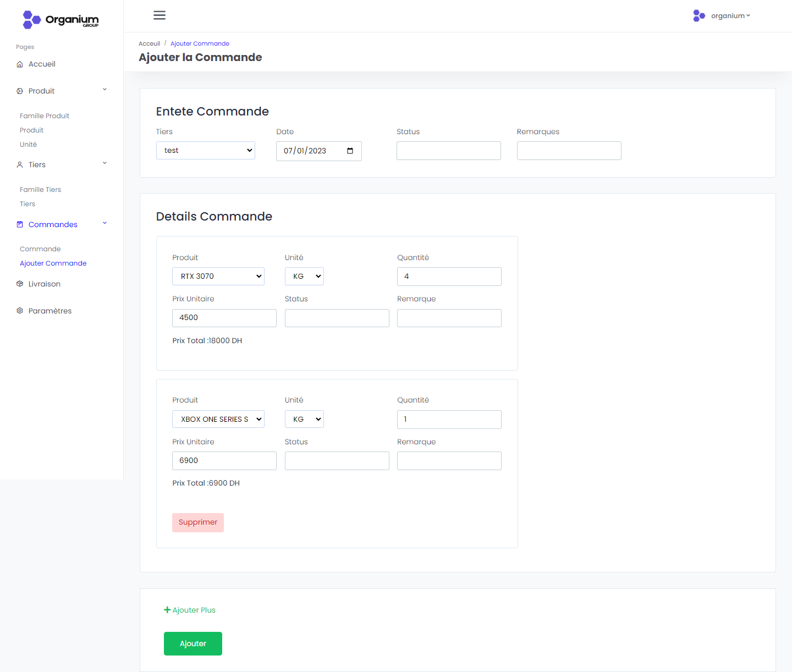Click the Organium Group logo
Screen dimensions: 792x672
[x=61, y=20]
